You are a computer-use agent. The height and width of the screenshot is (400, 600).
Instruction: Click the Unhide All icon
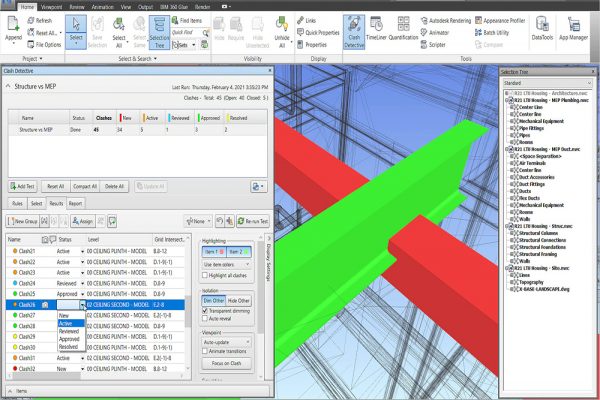(281, 32)
